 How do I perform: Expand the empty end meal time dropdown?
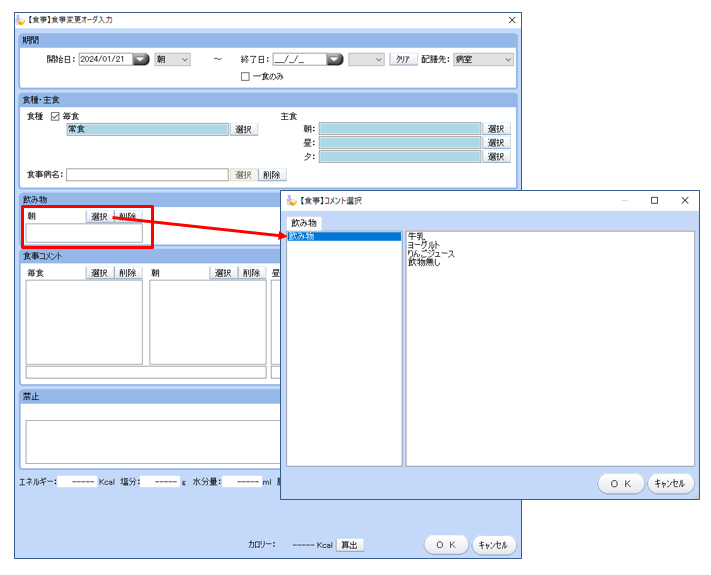pyautogui.click(x=366, y=59)
